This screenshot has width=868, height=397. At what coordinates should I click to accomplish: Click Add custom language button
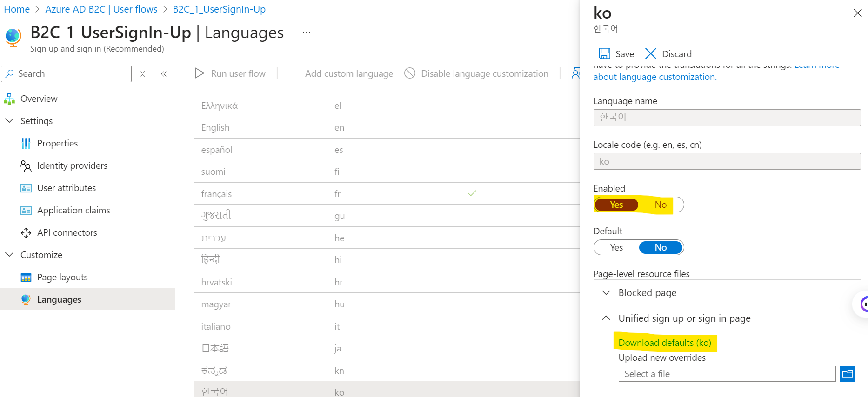(341, 73)
